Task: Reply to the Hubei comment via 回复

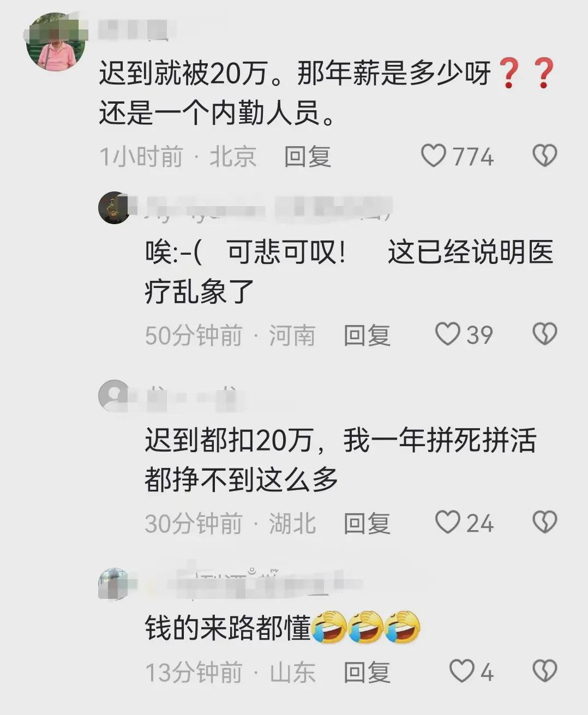Action: pos(367,524)
